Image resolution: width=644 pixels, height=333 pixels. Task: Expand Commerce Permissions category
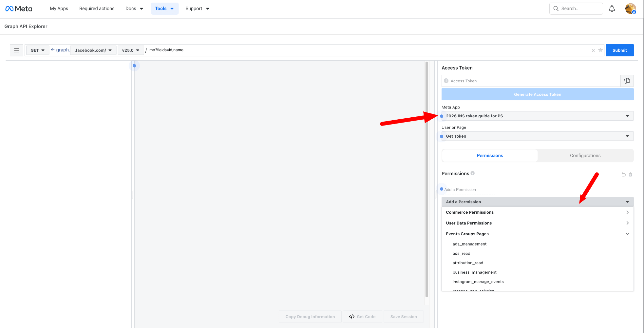point(537,212)
